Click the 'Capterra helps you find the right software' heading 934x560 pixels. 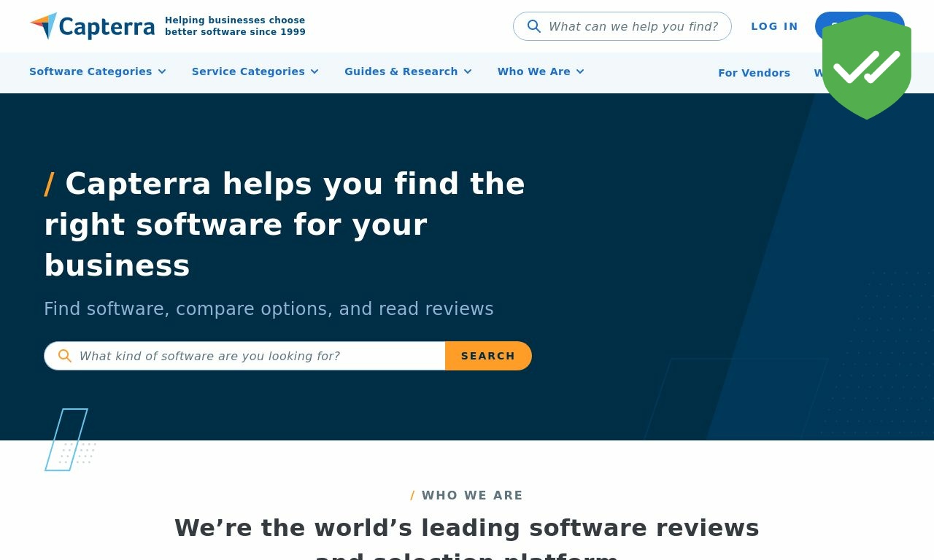[x=285, y=225]
